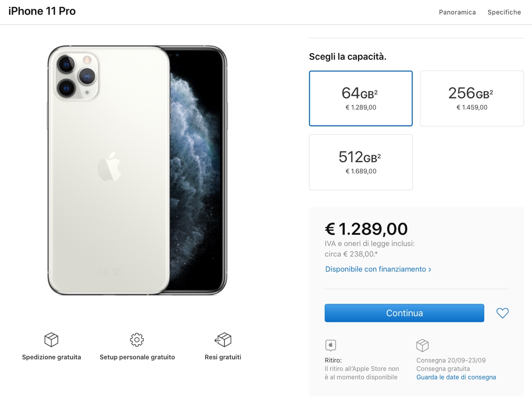The image size is (532, 405).
Task: Click the silver iPhone 11 Pro image
Action: pos(137,170)
